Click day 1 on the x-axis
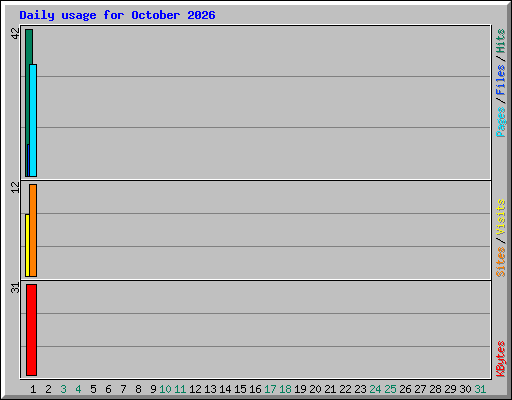Viewport: 512px width, 400px height. (33, 389)
